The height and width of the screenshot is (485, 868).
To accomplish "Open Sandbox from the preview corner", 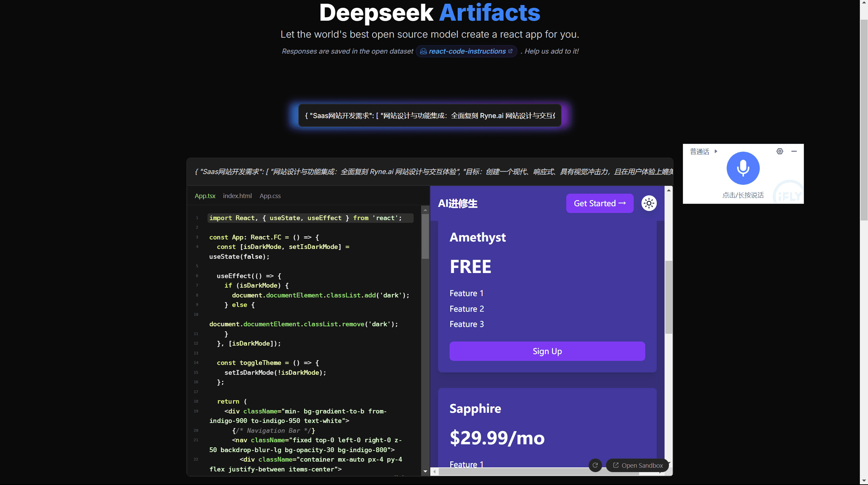I will (637, 465).
